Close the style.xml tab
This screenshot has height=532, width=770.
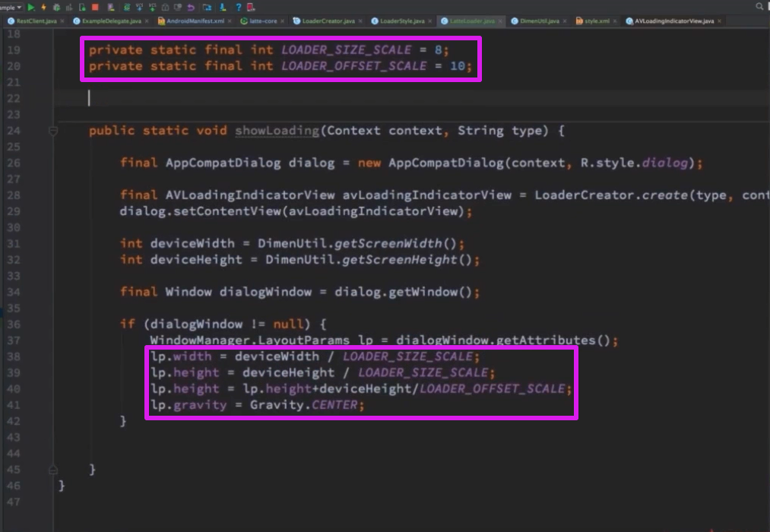615,21
